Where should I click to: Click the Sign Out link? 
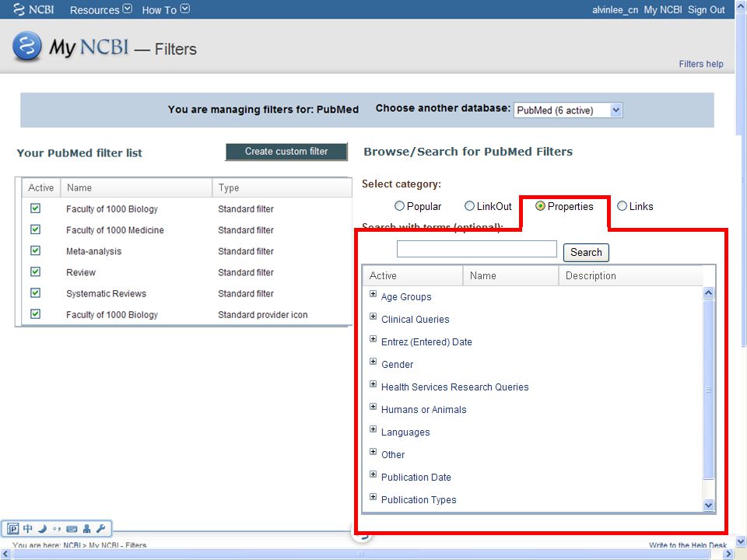(706, 9)
